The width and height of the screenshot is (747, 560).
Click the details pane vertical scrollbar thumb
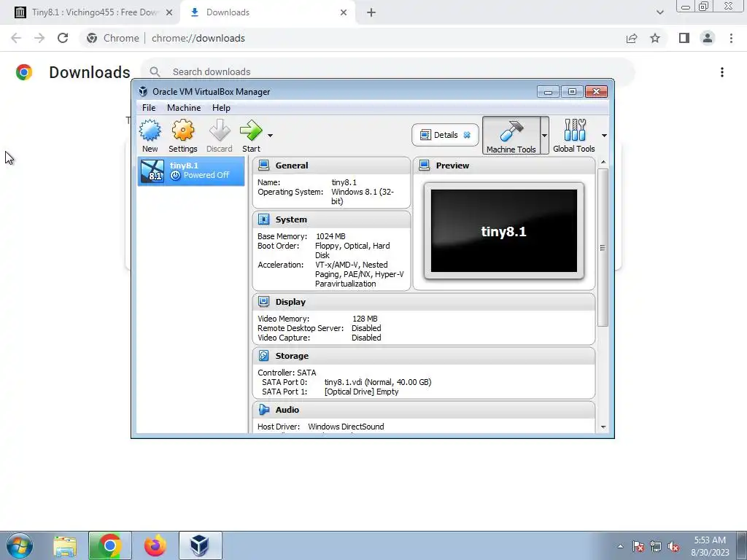point(603,248)
